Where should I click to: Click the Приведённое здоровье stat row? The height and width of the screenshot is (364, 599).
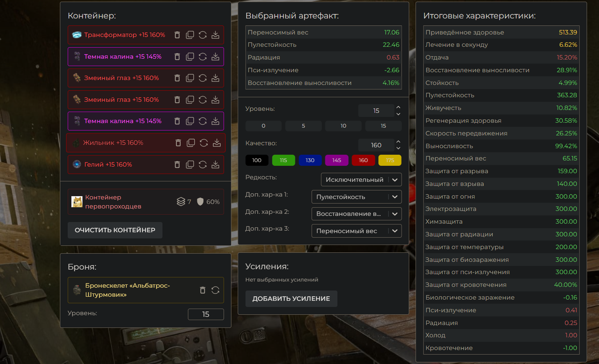[501, 32]
